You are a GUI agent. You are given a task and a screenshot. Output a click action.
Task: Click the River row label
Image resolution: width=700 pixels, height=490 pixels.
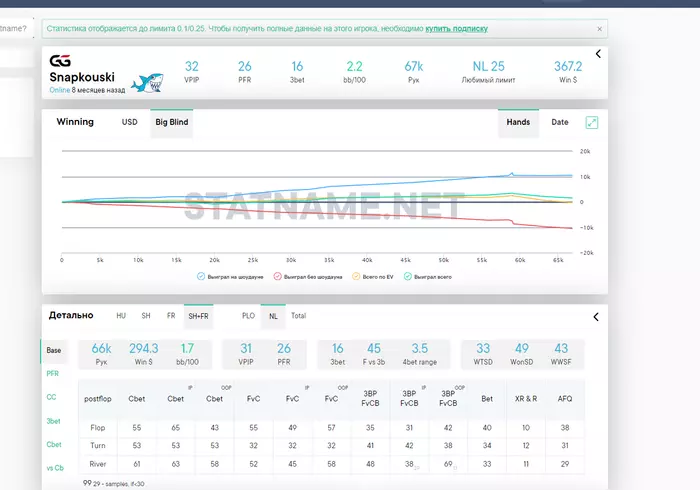pos(98,464)
